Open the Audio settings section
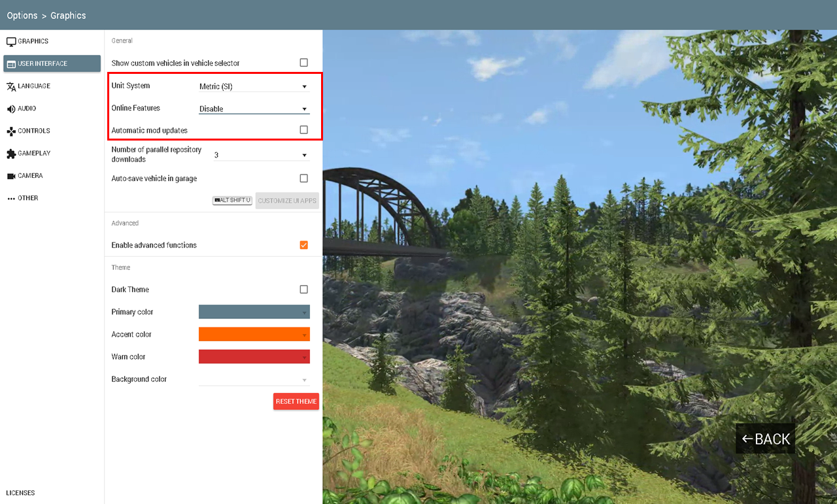Screen dimensions: 837x504 (52, 109)
